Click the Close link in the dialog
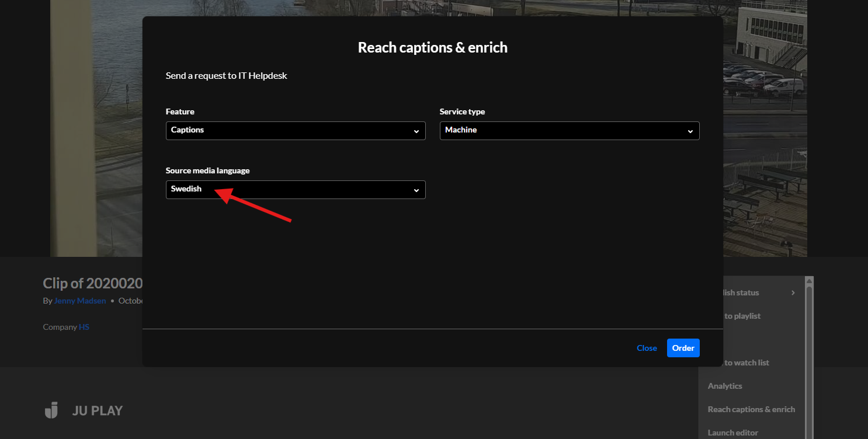The image size is (868, 439). point(647,348)
